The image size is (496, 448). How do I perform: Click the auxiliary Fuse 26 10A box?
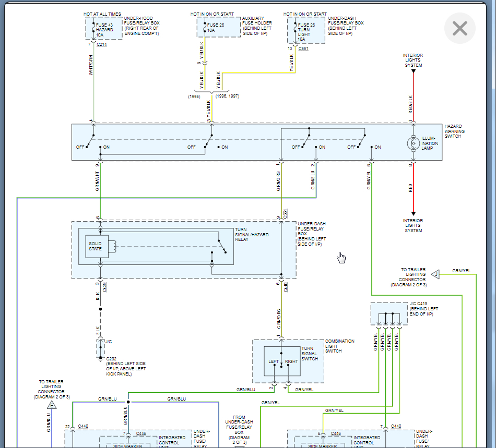click(219, 27)
